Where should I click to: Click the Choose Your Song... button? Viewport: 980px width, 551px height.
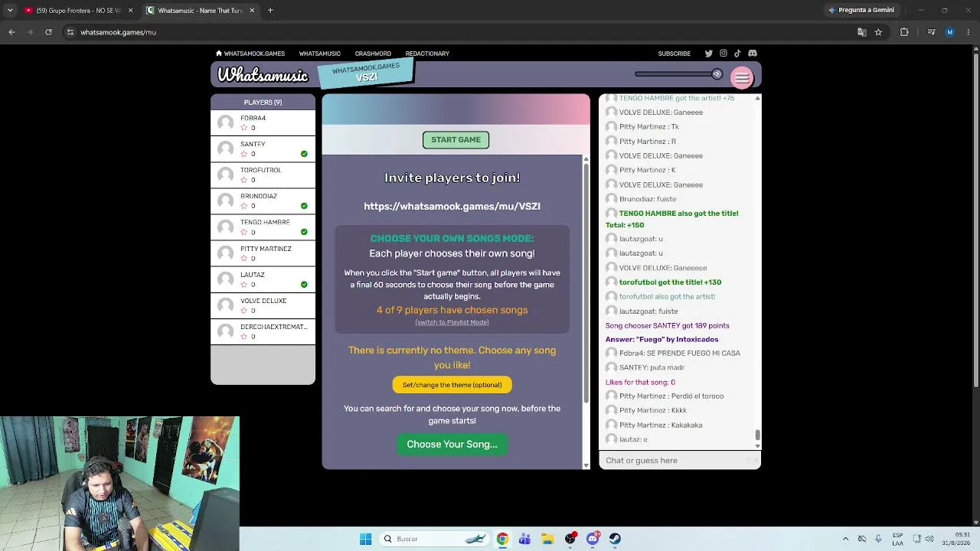(x=452, y=445)
